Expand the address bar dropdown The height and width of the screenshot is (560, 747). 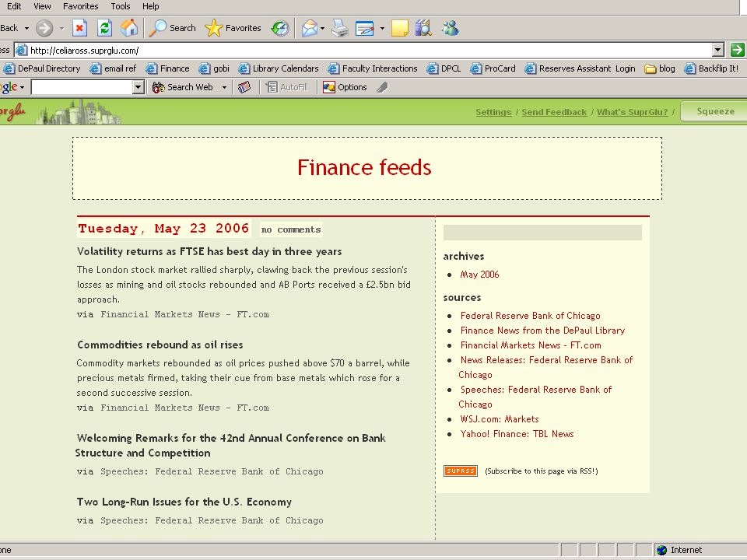click(x=718, y=50)
